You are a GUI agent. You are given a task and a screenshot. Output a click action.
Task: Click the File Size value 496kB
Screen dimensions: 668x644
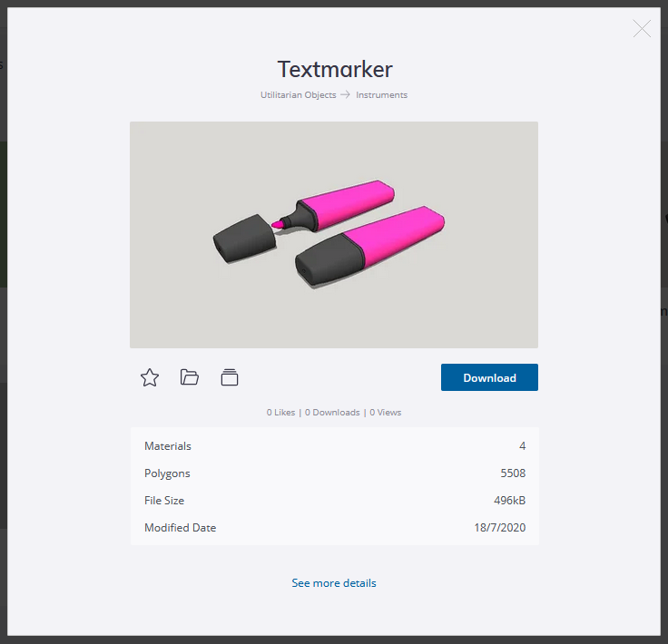coord(509,500)
